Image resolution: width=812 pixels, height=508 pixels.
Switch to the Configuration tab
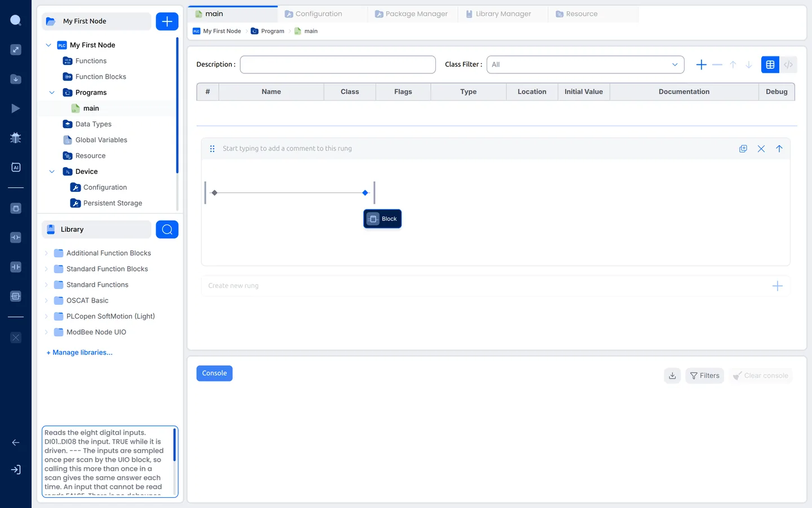coord(322,14)
